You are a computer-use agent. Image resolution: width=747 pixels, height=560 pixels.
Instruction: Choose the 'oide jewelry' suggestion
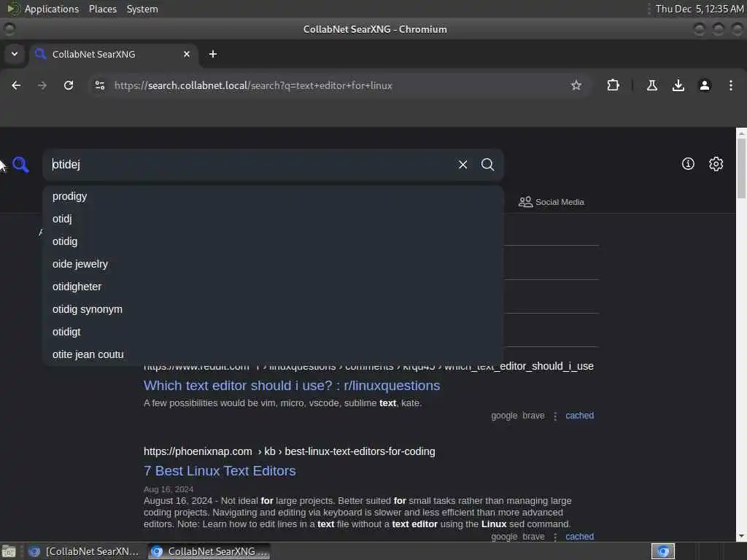273,264
